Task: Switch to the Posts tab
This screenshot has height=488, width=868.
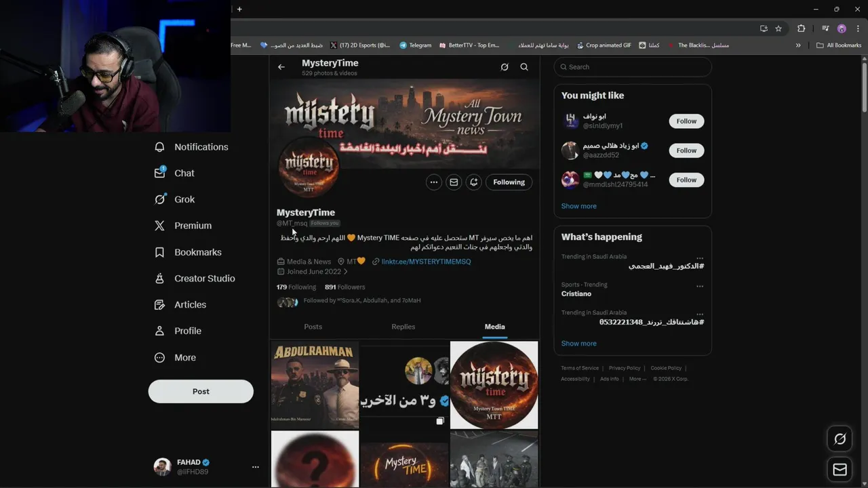Action: pos(313,327)
